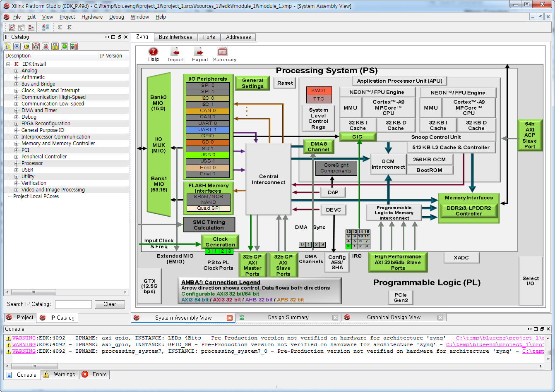Click the 64b AXI ACP Slave Port block

[530, 135]
